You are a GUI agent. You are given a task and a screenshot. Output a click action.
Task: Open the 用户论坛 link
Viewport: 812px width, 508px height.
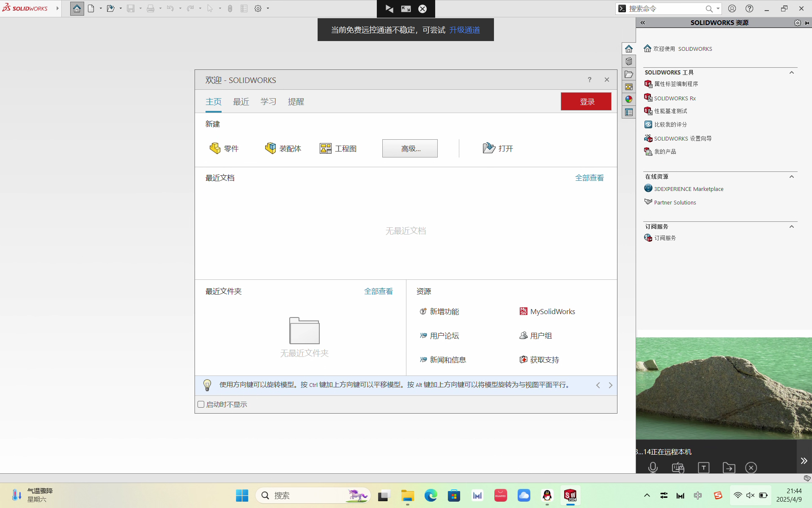pyautogui.click(x=439, y=336)
